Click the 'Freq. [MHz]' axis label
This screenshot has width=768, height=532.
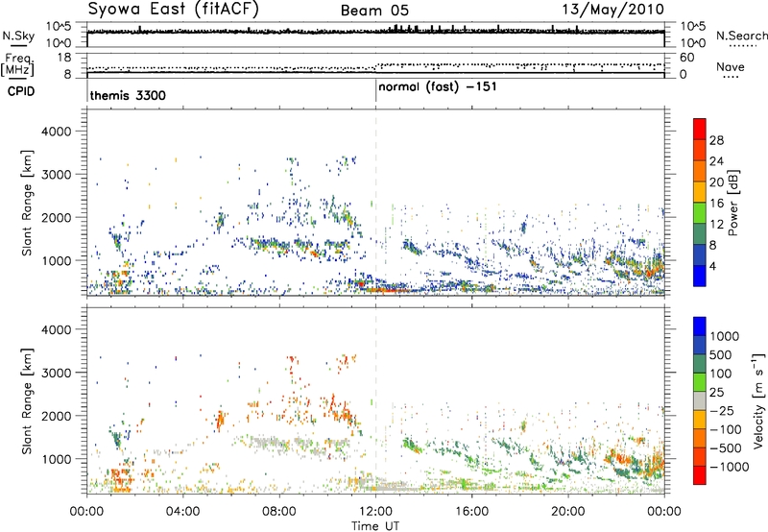pyautogui.click(x=17, y=65)
